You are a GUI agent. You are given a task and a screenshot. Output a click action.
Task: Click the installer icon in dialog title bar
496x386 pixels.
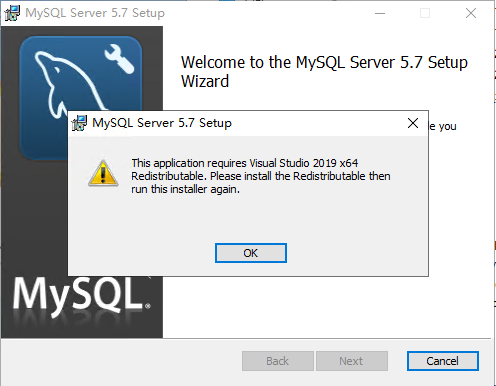[x=79, y=123]
